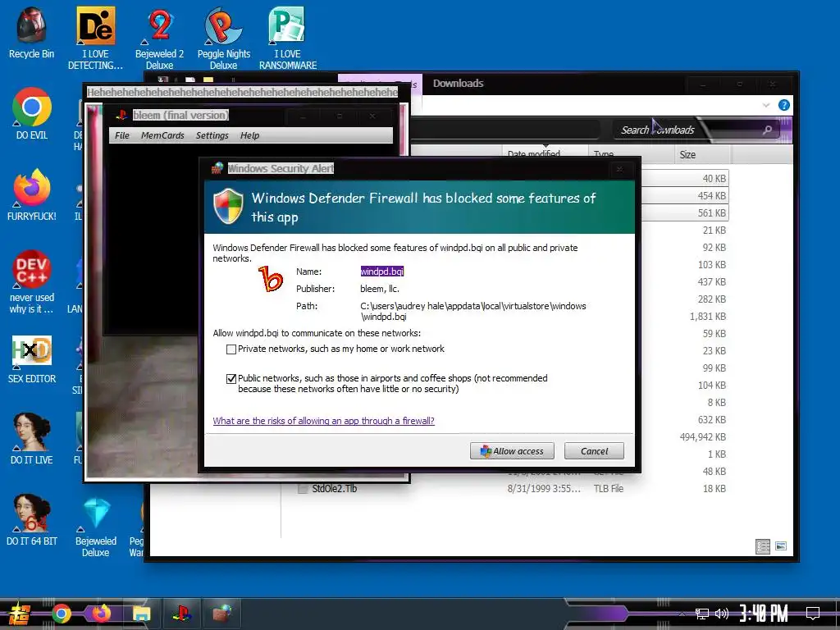Open the Recycle Bin desktop icon
Screen dimensions: 840x630
(31, 32)
